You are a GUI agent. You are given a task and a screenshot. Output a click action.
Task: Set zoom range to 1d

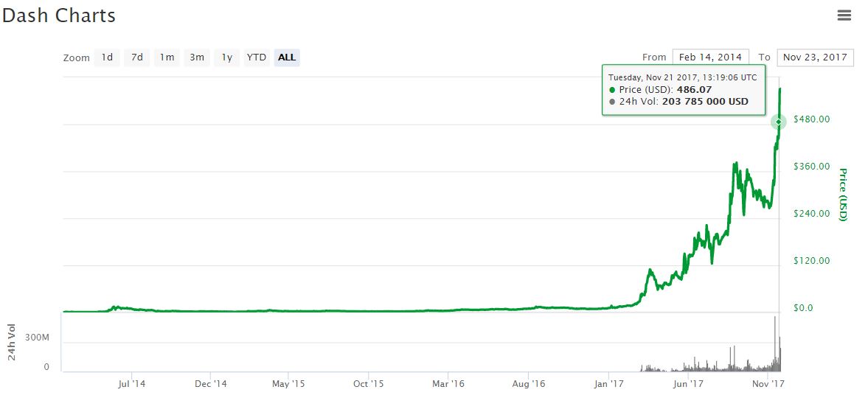click(x=107, y=57)
